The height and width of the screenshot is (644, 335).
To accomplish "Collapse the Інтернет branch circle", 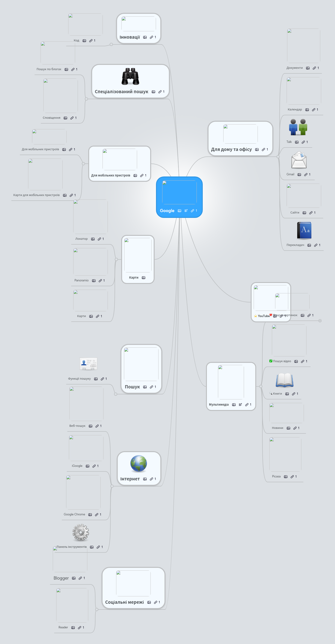I will pyautogui.click(x=112, y=486).
